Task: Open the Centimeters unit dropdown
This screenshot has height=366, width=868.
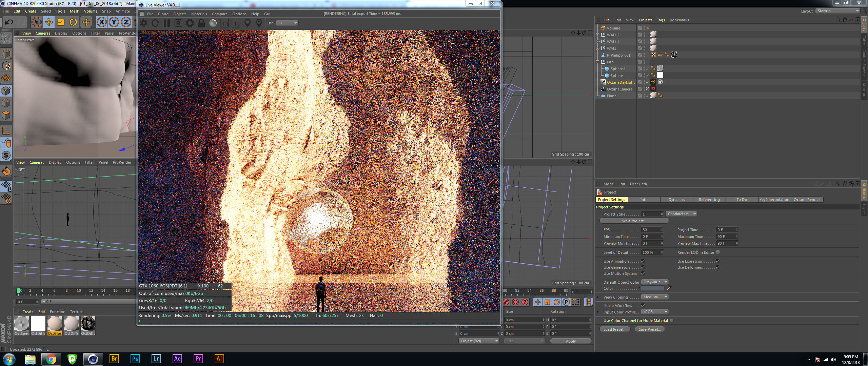Action: (681, 214)
